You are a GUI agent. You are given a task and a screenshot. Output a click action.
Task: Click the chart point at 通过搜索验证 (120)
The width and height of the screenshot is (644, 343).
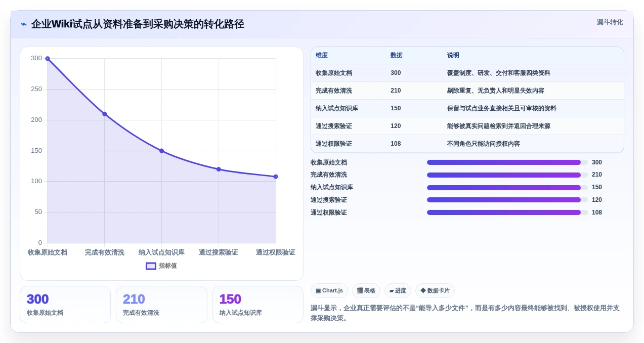click(x=219, y=169)
